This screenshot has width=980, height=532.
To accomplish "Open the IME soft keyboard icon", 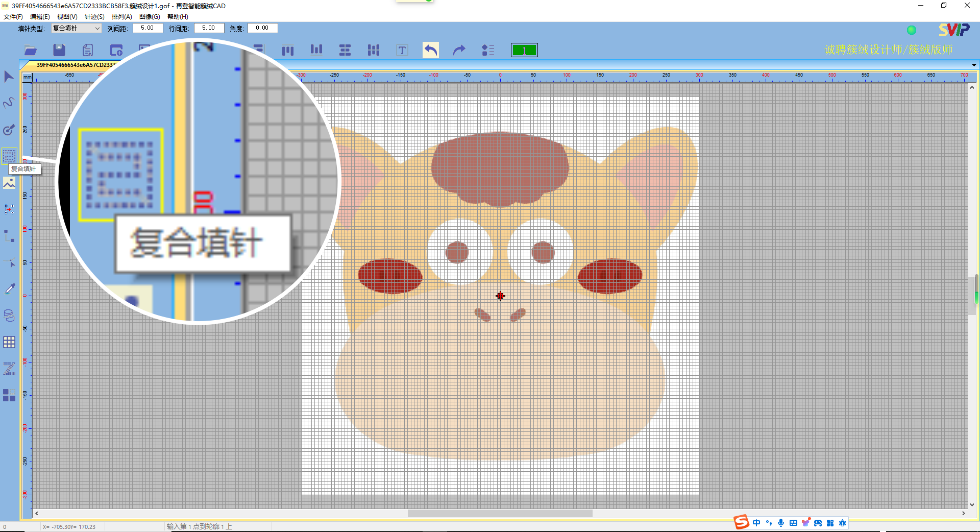I will (x=793, y=523).
